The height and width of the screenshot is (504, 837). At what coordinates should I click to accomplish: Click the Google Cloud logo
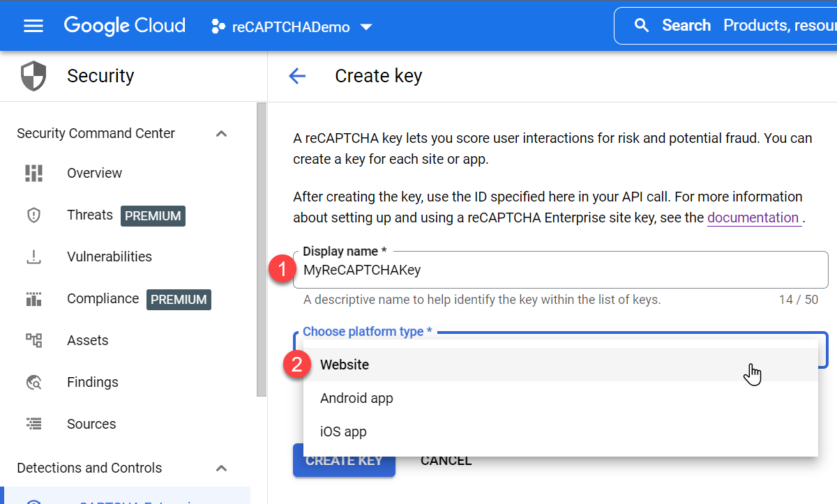[x=125, y=26]
